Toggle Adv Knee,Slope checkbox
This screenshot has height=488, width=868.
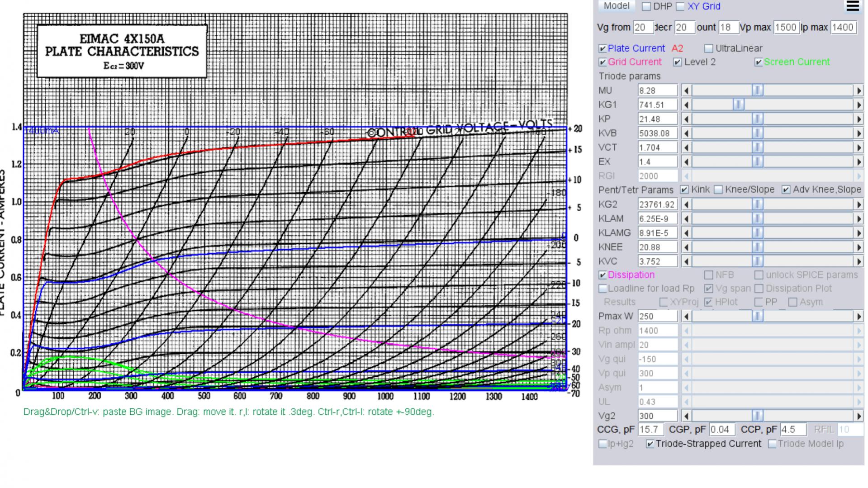pyautogui.click(x=786, y=190)
